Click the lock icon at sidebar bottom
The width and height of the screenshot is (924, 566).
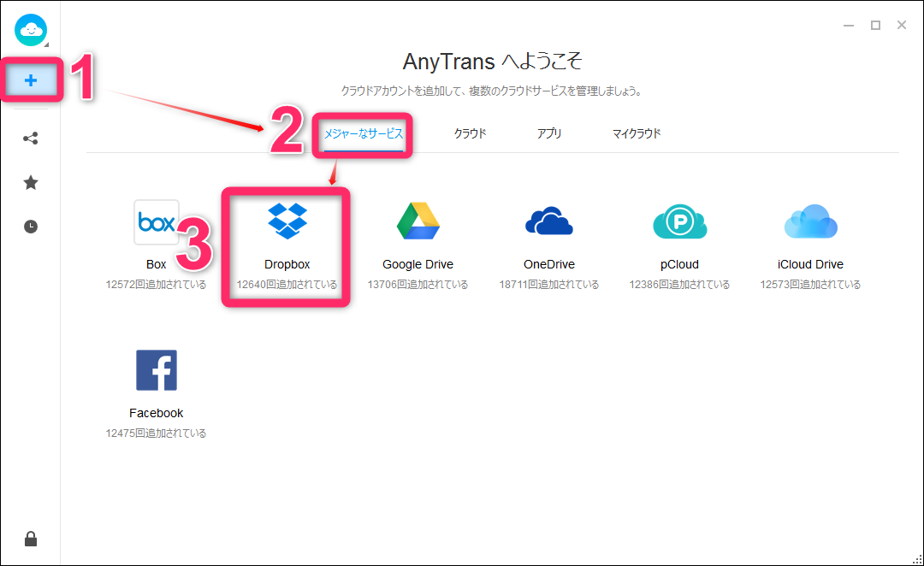click(x=31, y=539)
